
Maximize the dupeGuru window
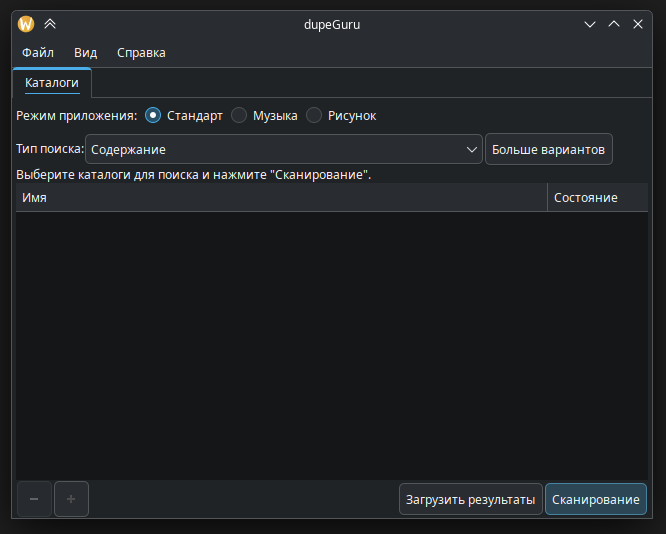click(614, 25)
